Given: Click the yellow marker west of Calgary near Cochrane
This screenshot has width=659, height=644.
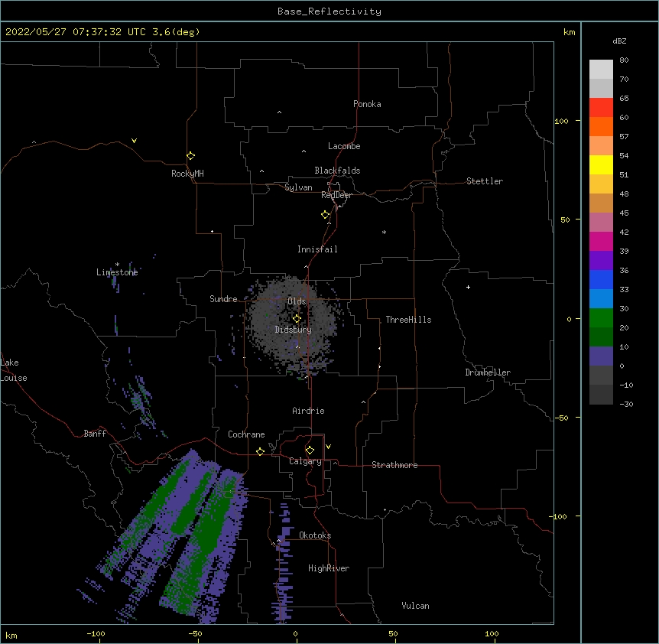Looking at the screenshot, I should 260,451.
